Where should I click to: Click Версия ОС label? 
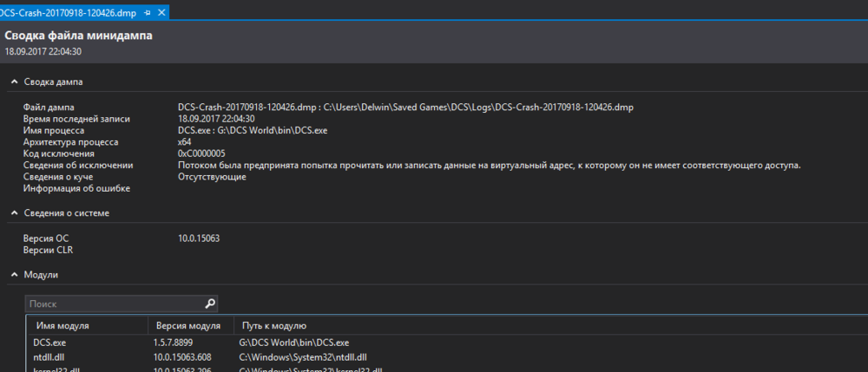(46, 238)
